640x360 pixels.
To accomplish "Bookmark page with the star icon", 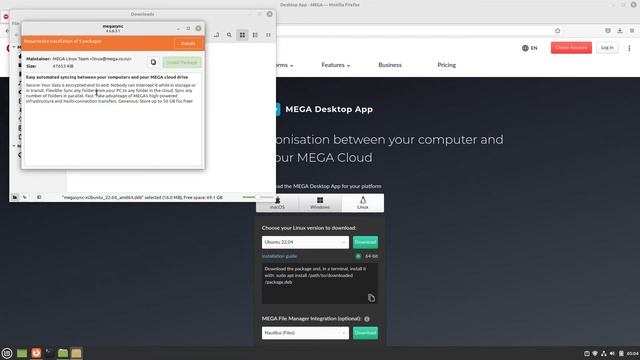I will click(x=558, y=31).
